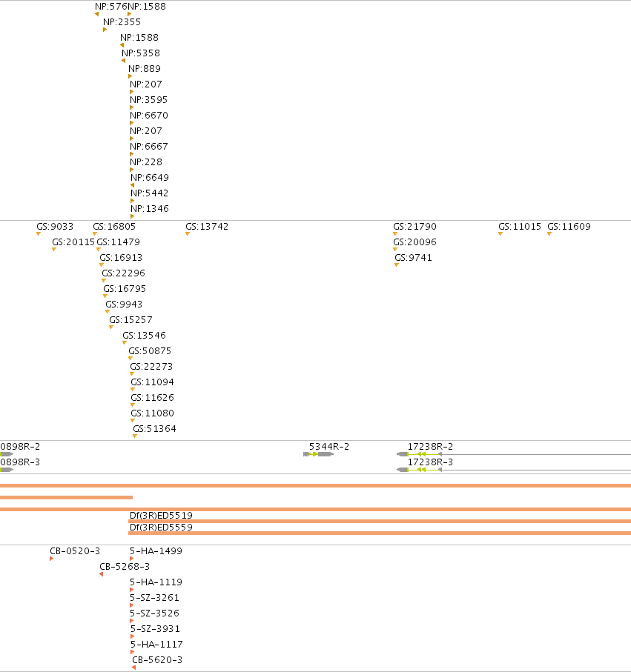
Task: Click the GS:20096 insertion
Action: tap(414, 242)
